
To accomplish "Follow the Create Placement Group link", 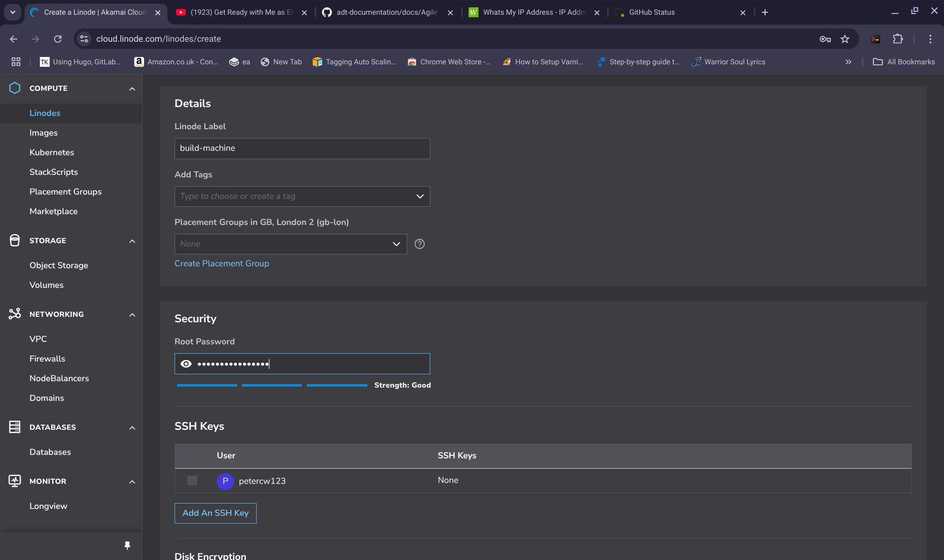I will pos(222,263).
